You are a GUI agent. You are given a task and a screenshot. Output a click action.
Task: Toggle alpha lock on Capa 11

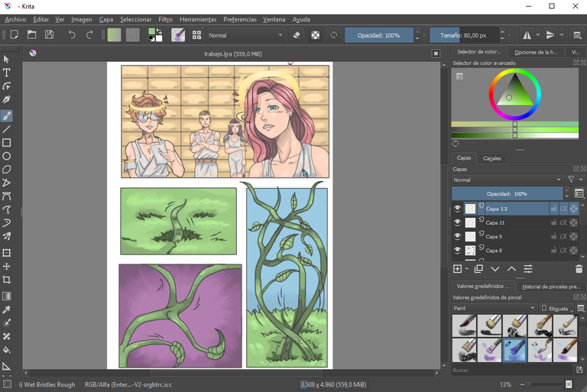(x=563, y=222)
